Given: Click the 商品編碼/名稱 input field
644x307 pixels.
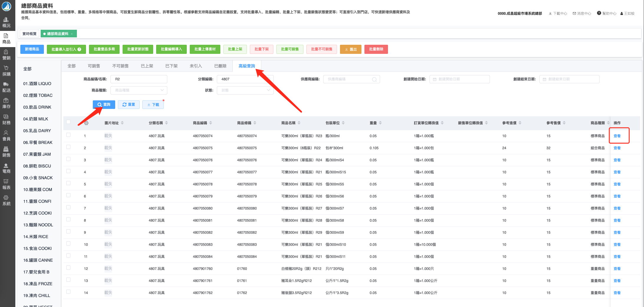Looking at the screenshot, I should point(139,79).
